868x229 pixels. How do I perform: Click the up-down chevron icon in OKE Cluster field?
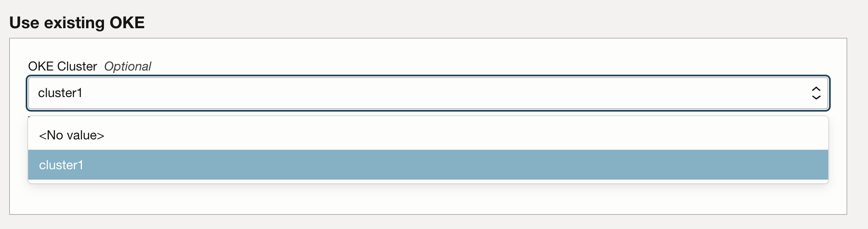tap(816, 93)
